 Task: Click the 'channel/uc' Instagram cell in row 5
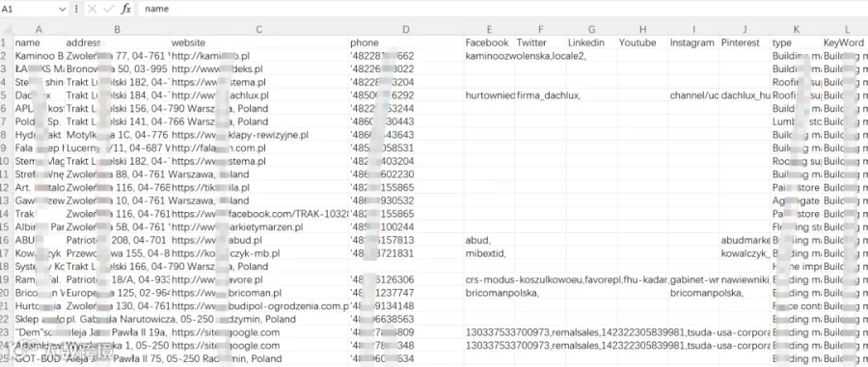(x=693, y=95)
